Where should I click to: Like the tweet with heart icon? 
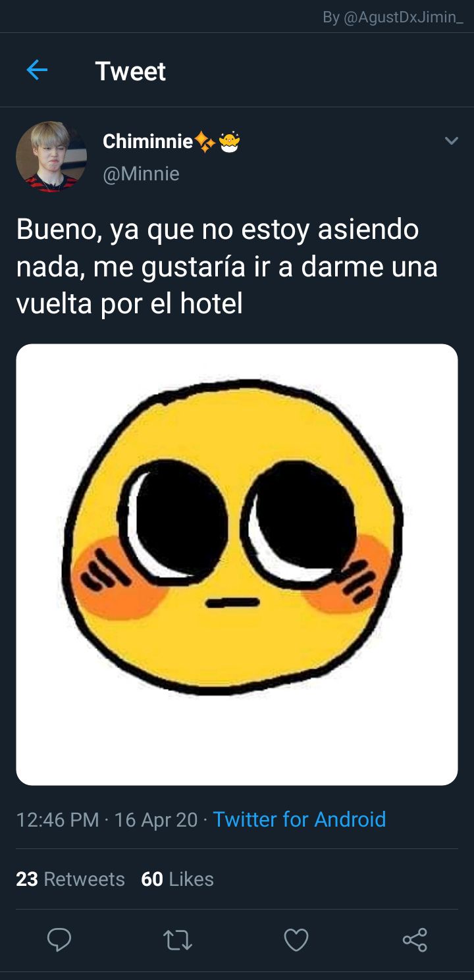pyautogui.click(x=296, y=940)
